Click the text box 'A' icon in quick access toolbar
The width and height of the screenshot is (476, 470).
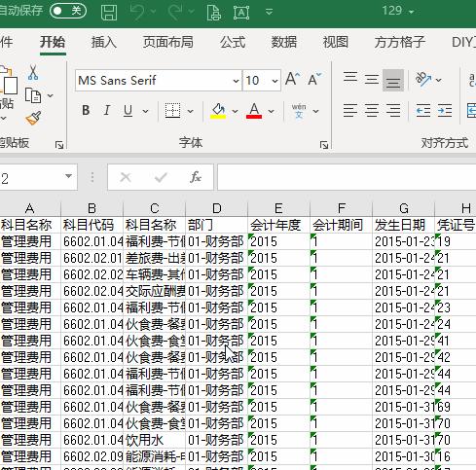pos(241,13)
